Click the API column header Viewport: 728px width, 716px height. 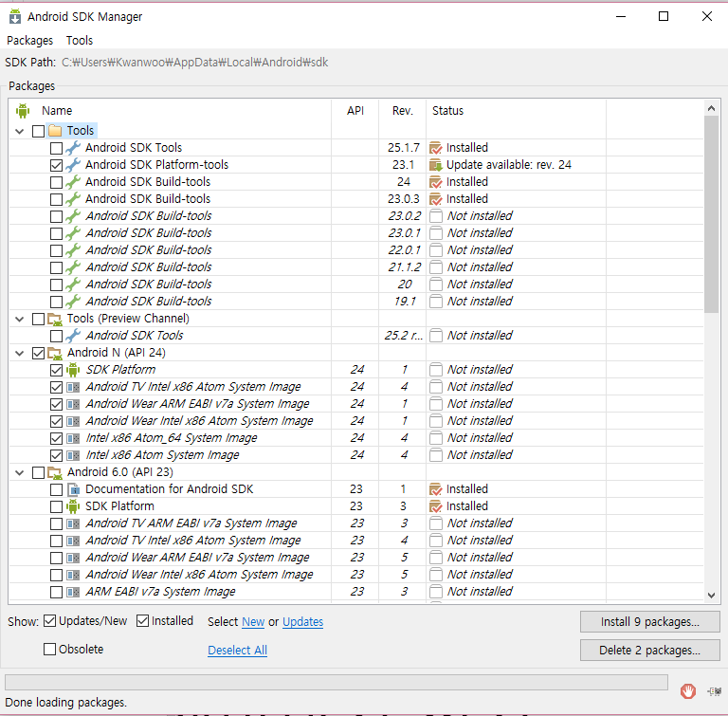(355, 111)
